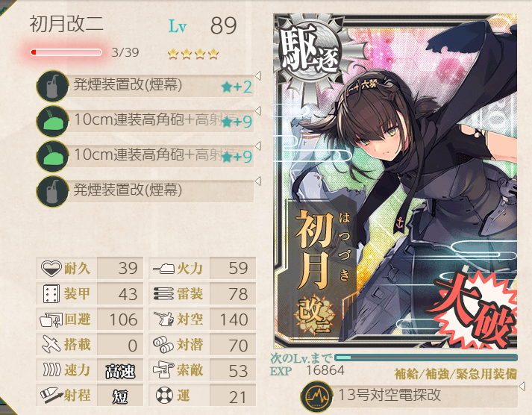This screenshot has height=415, width=532.
Task: Click the 雷装 torpedo icon
Action: point(164,293)
